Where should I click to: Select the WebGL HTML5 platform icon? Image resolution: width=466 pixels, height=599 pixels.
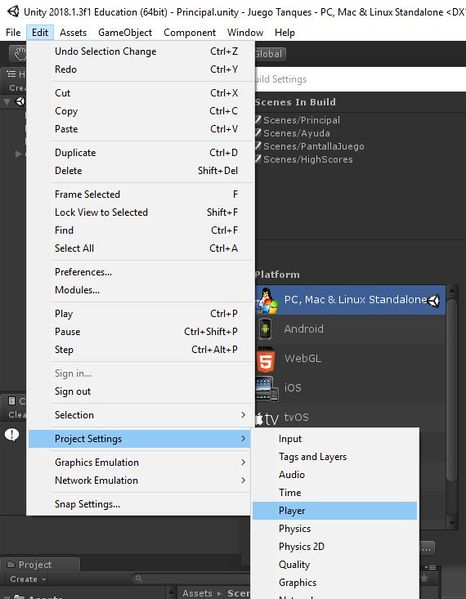point(265,359)
